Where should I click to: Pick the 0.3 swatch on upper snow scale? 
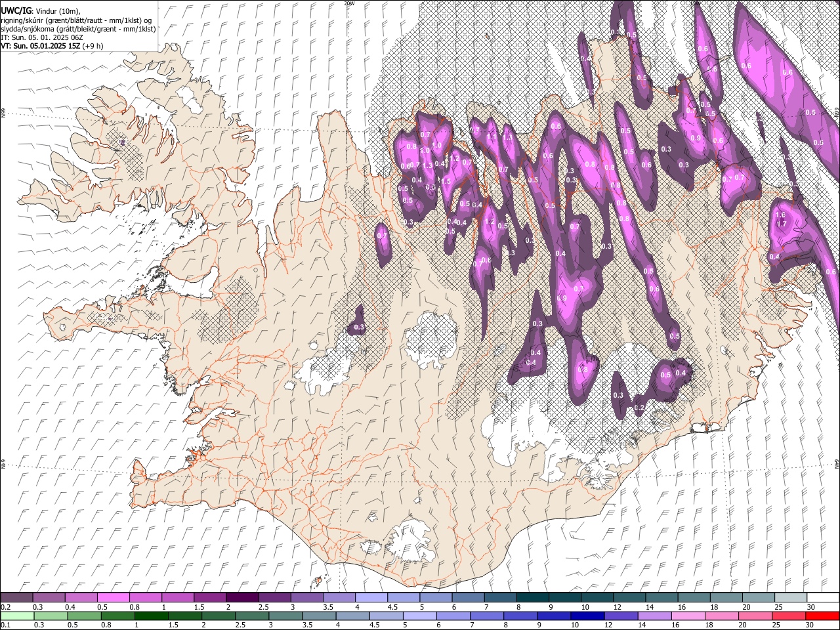coord(49,597)
